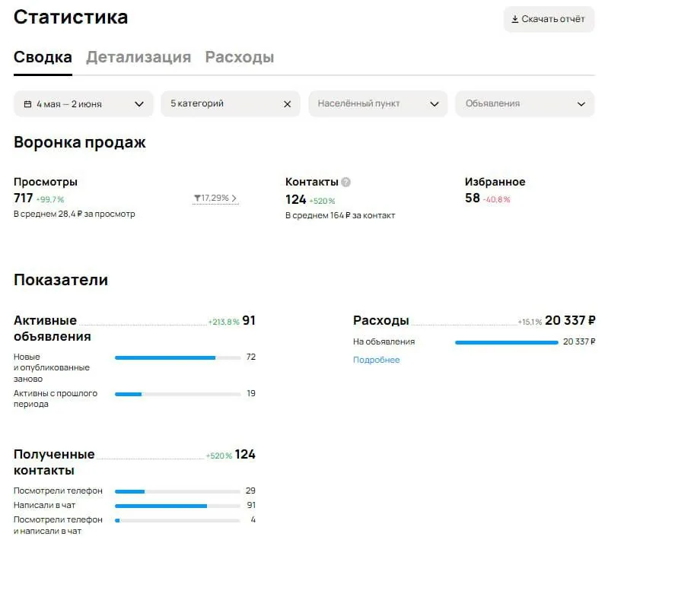
Task: Click the +213,8% active ads change
Action: click(x=224, y=322)
